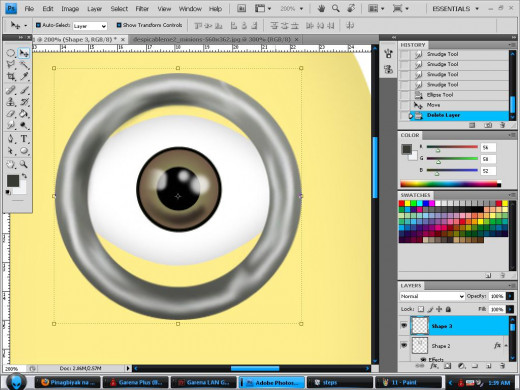Open the Filter menu

142,9
